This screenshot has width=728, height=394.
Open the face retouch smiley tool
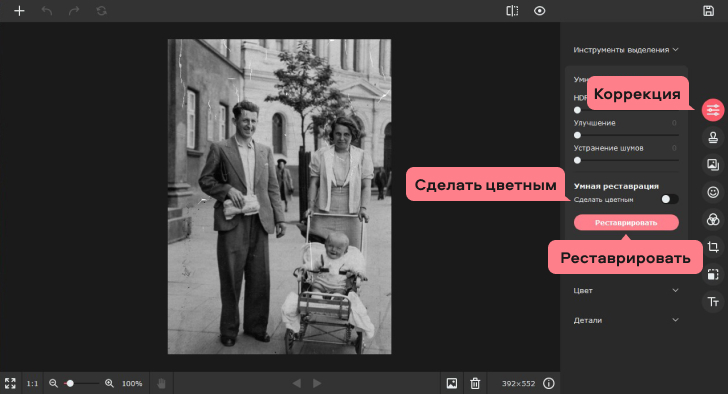pos(713,192)
